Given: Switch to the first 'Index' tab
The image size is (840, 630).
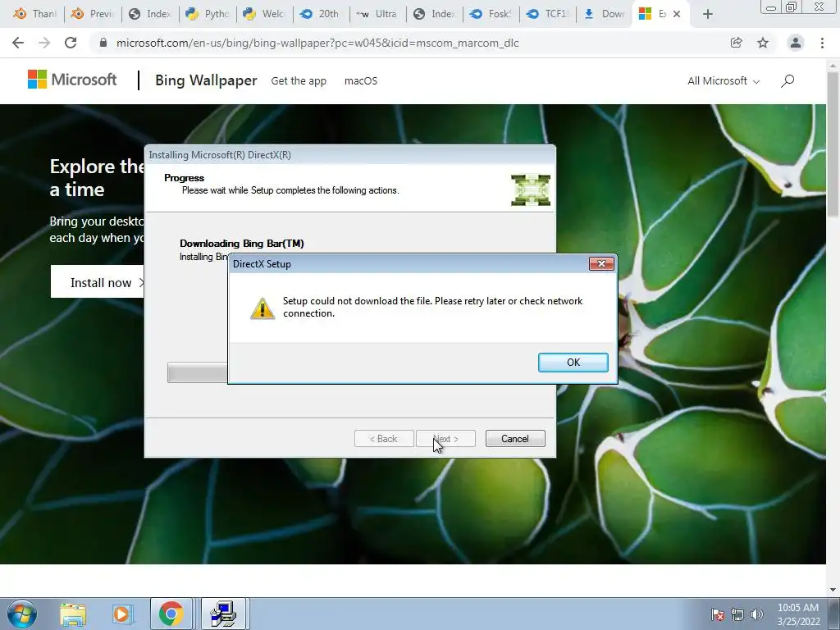Looking at the screenshot, I should [x=150, y=14].
